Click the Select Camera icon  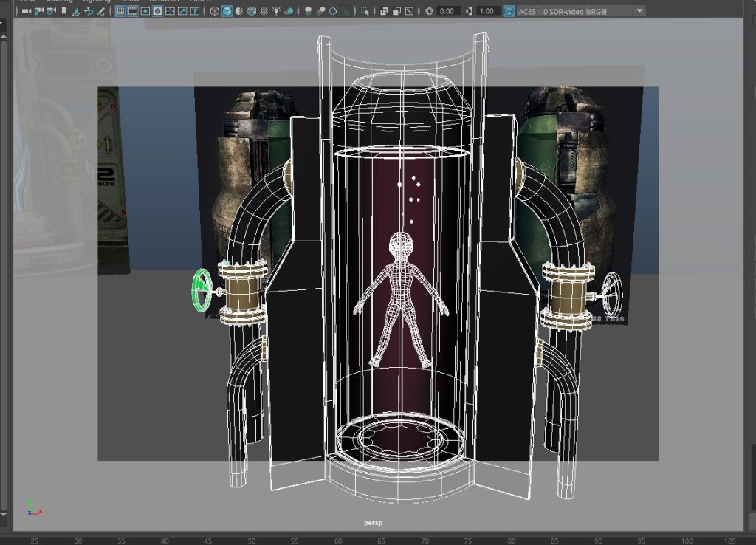point(26,11)
